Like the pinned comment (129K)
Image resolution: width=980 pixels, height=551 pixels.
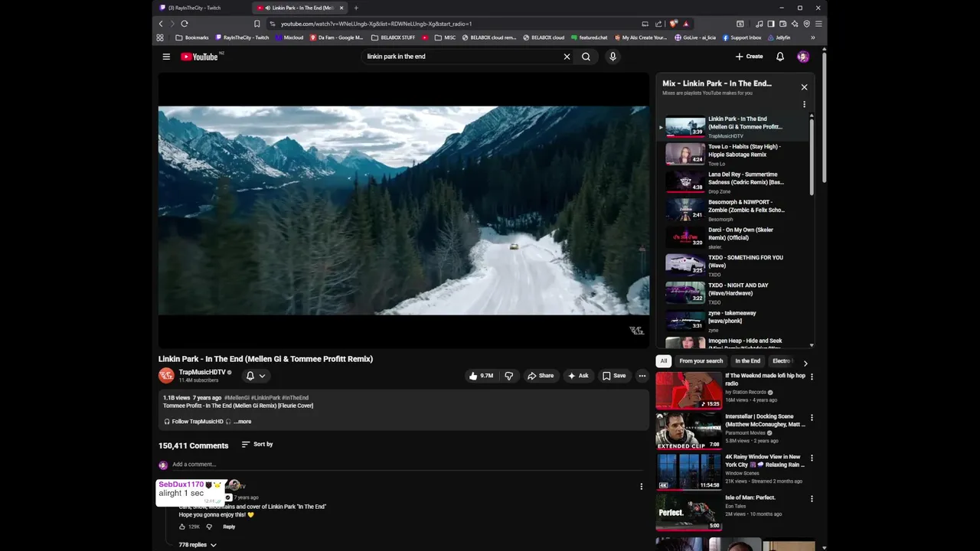click(x=182, y=527)
